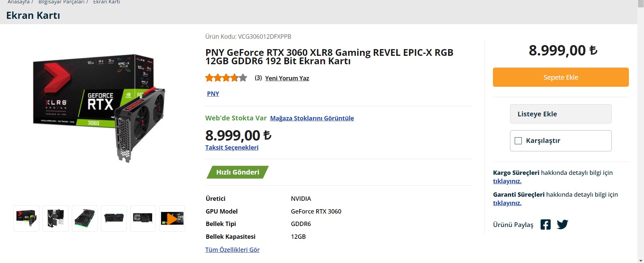Select first product box thumbnail
644x263 pixels.
click(26, 219)
